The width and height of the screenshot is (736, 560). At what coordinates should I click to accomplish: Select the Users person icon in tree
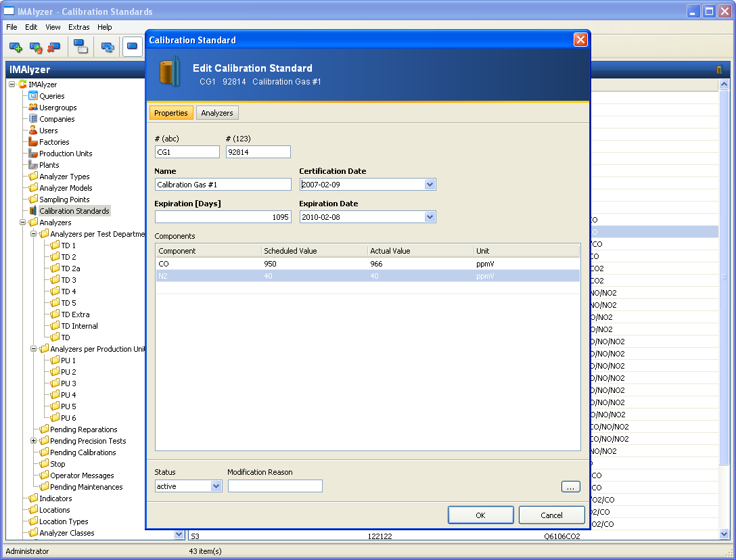[x=33, y=131]
